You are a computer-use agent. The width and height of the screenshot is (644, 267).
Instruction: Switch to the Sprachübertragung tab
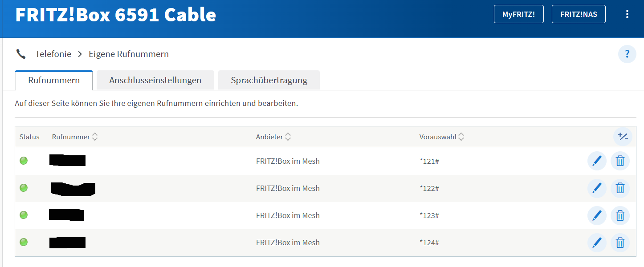pyautogui.click(x=269, y=81)
